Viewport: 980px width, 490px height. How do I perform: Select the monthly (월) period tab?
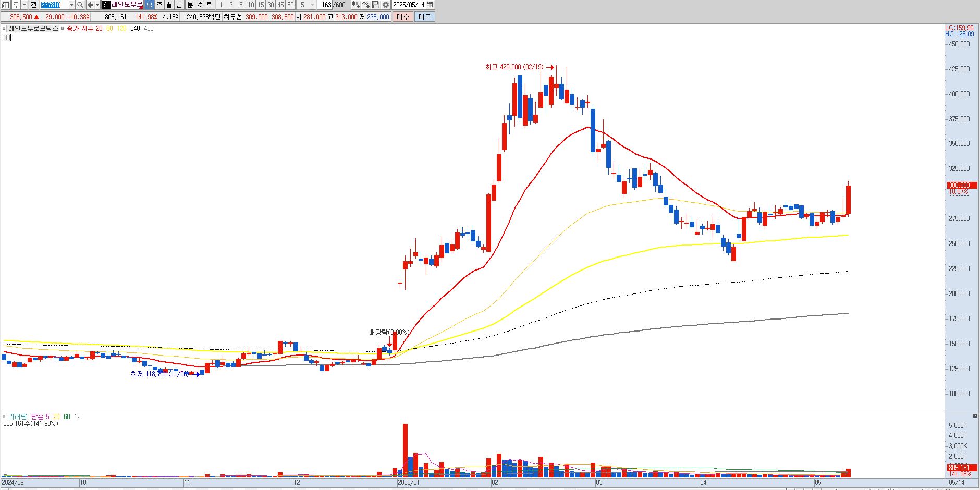click(169, 5)
